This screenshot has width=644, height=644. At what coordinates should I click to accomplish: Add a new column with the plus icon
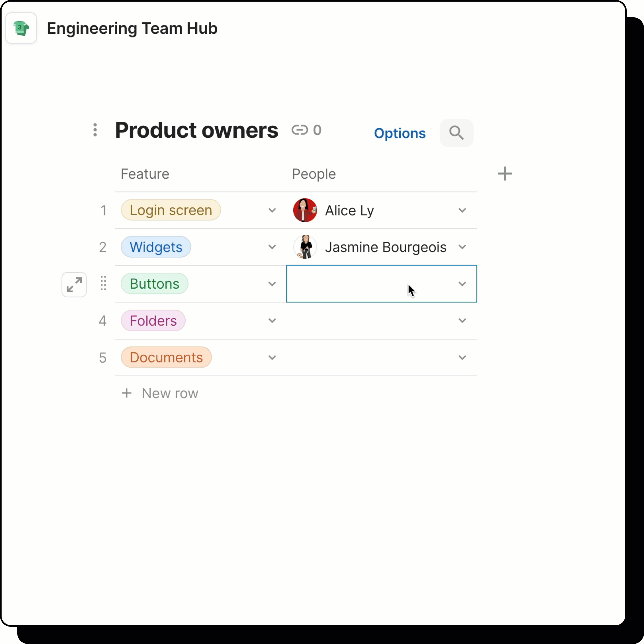click(x=504, y=173)
